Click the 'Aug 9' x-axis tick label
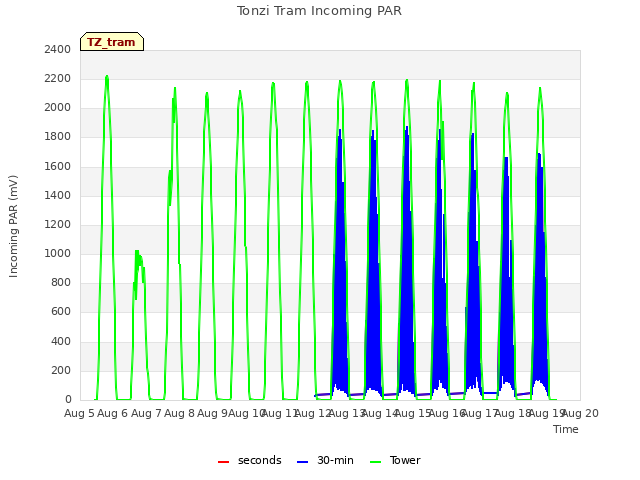 click(212, 413)
